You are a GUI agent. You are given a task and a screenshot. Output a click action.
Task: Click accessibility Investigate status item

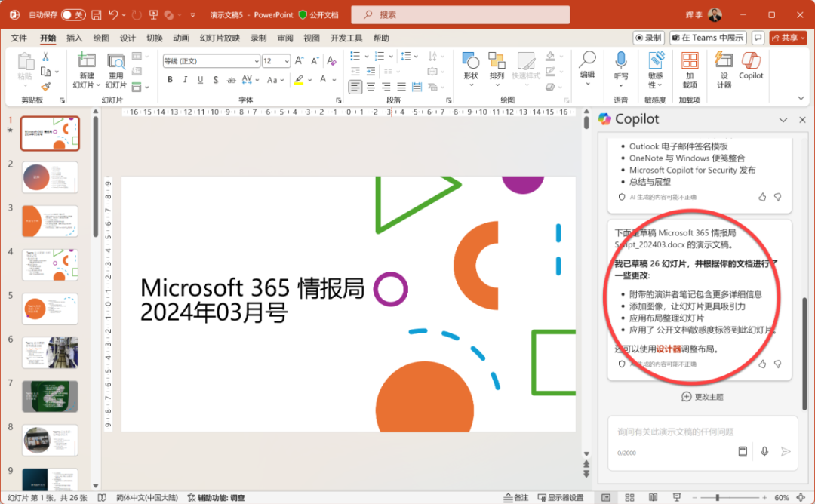pos(217,498)
